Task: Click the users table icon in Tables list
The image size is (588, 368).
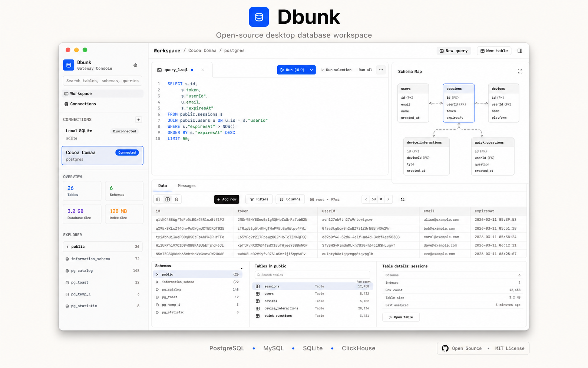Action: click(x=258, y=294)
